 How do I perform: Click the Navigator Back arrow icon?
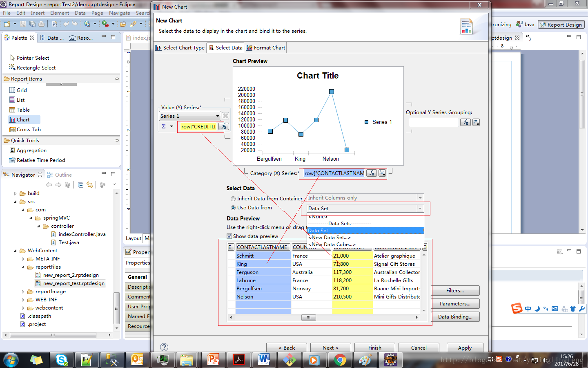tap(49, 185)
